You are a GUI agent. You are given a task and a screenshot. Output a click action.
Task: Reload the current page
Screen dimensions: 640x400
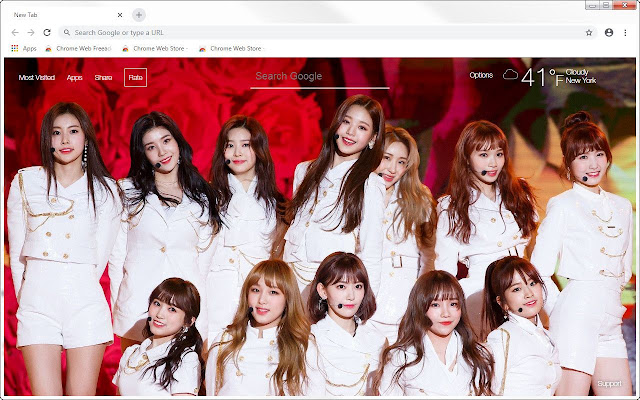[47, 33]
